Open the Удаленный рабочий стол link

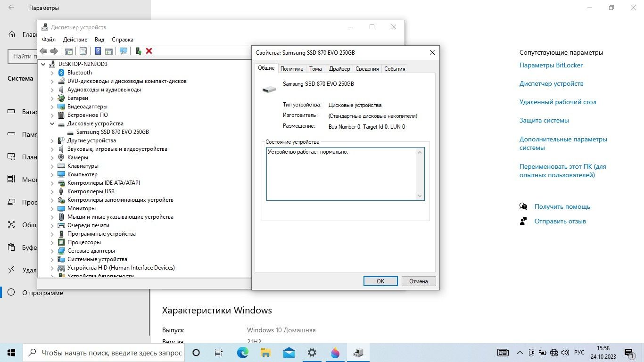click(558, 102)
